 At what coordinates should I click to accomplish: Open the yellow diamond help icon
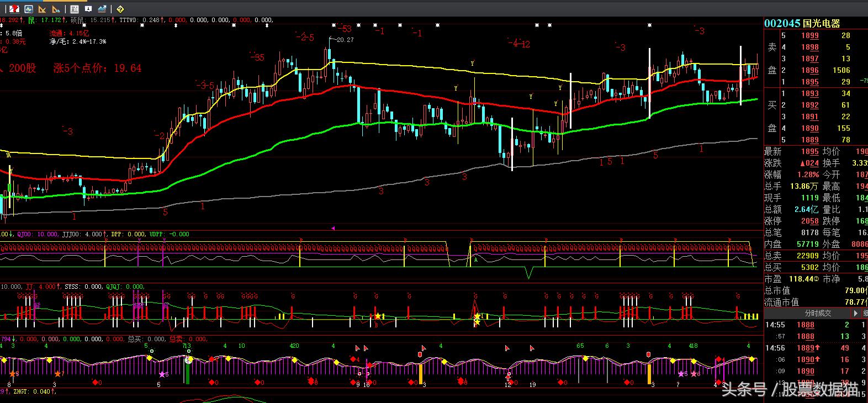[x=120, y=9]
